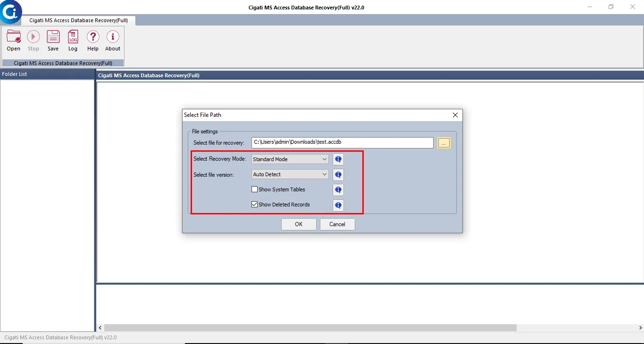The height and width of the screenshot is (344, 644).
Task: Click Cancel in Select File Path dialog
Action: click(x=337, y=224)
